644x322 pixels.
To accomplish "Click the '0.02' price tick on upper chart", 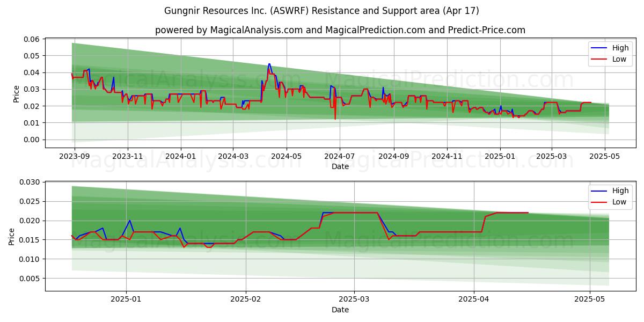I will [32, 106].
